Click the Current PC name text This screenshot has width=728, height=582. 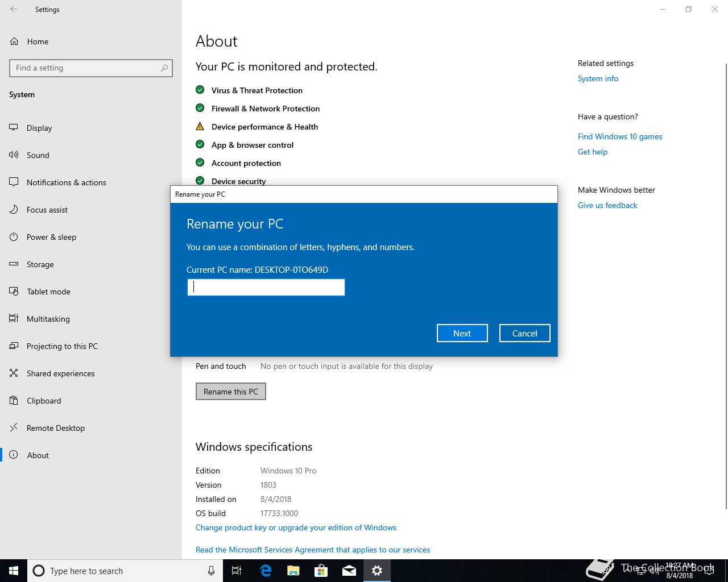257,269
